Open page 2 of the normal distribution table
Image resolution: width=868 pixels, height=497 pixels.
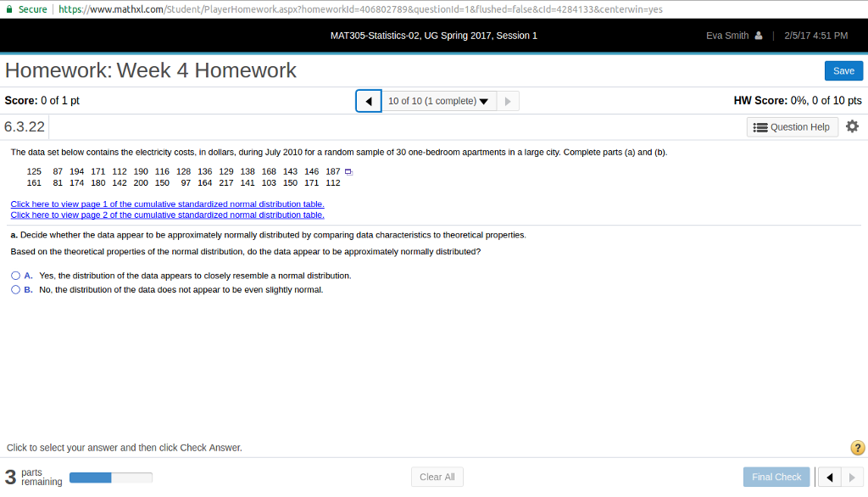click(166, 215)
